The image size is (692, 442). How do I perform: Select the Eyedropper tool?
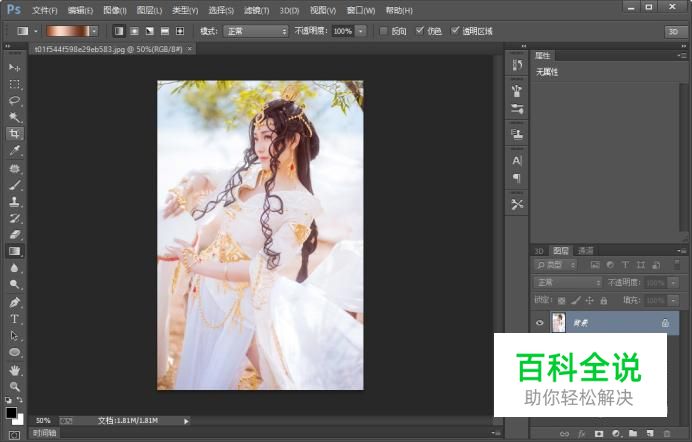(15, 150)
